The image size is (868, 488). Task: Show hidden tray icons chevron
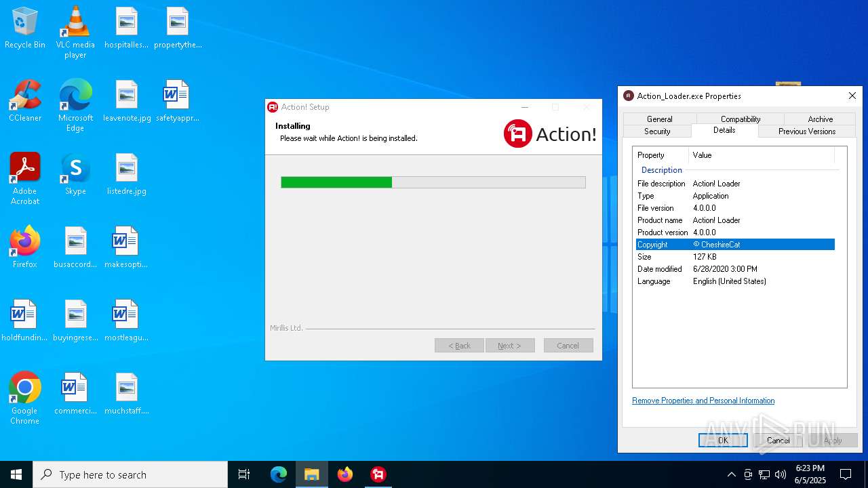[x=731, y=474]
